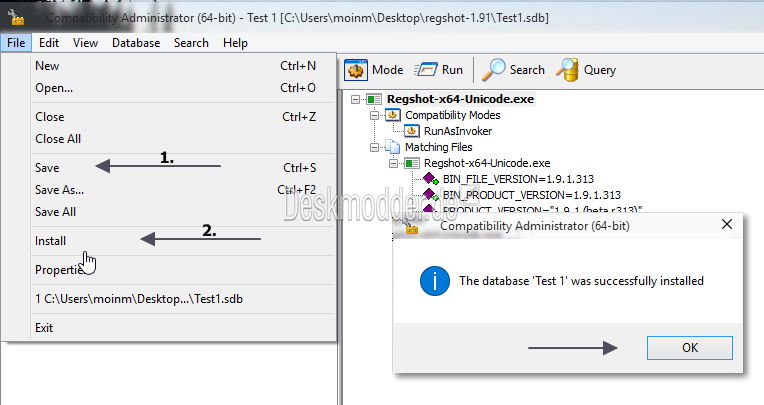The image size is (764, 405).
Task: Open the Edit menu
Action: (49, 43)
